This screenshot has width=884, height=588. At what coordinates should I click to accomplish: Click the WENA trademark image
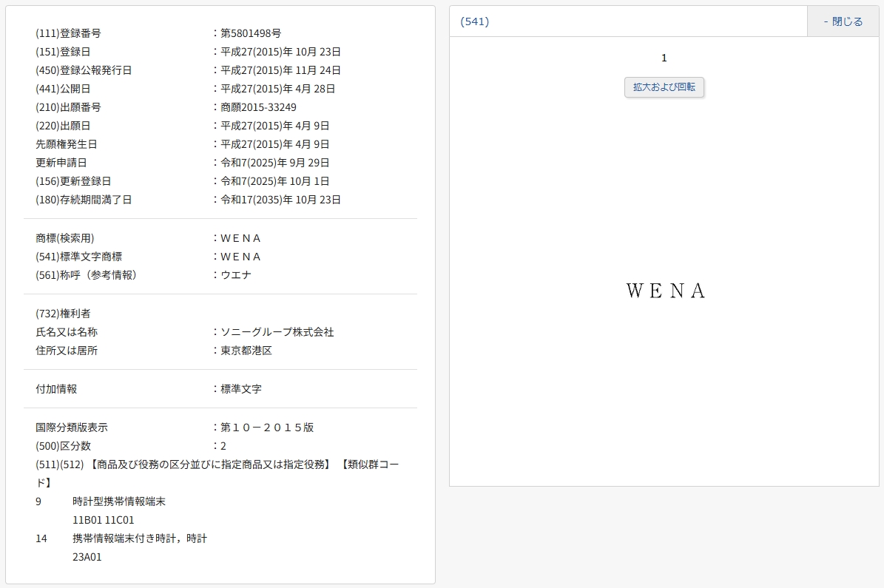tap(665, 291)
